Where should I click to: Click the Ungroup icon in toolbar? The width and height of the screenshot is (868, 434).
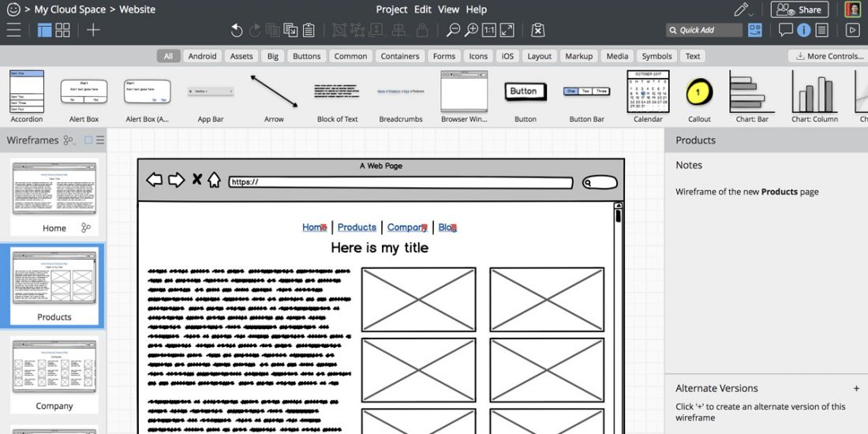point(357,30)
